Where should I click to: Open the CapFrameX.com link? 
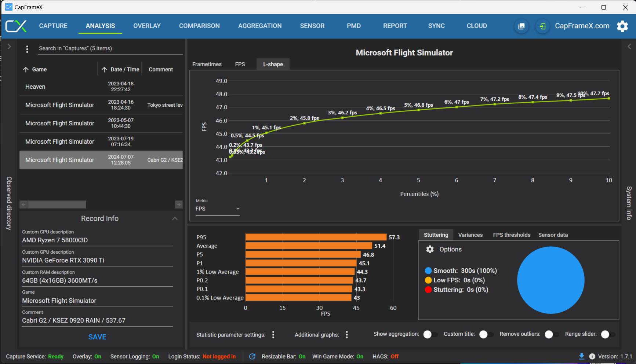582,26
